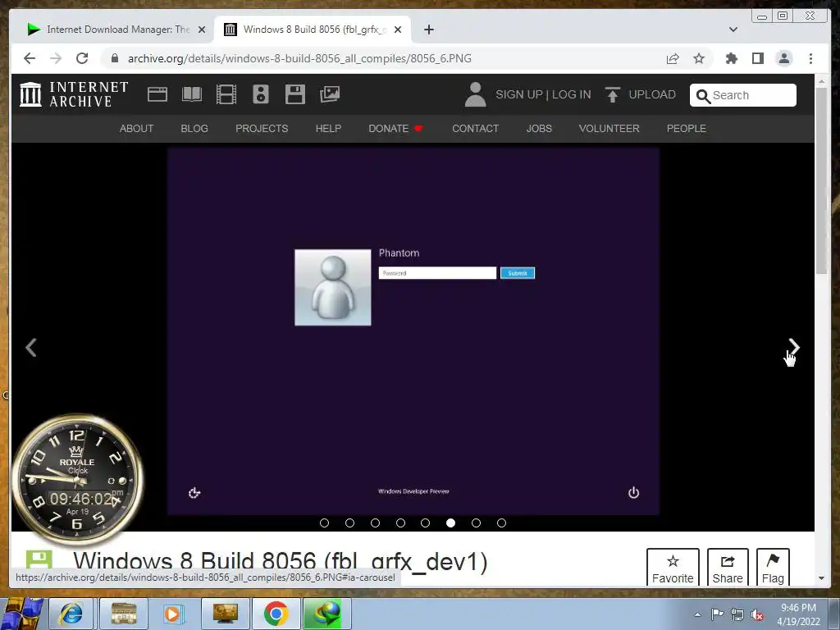Click the address bar URL
Screen dimensions: 840x630
[x=299, y=58]
